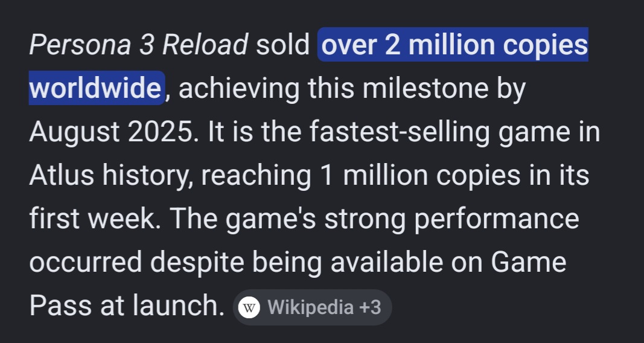Open the Wikipedia +3 sources chip
The height and width of the screenshot is (343, 644).
pyautogui.click(x=312, y=307)
